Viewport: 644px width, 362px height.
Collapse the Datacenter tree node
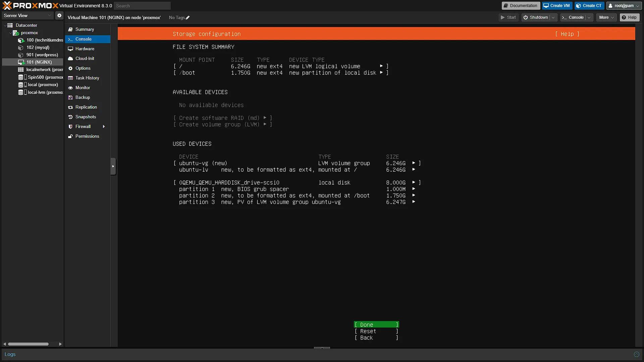coord(5,25)
